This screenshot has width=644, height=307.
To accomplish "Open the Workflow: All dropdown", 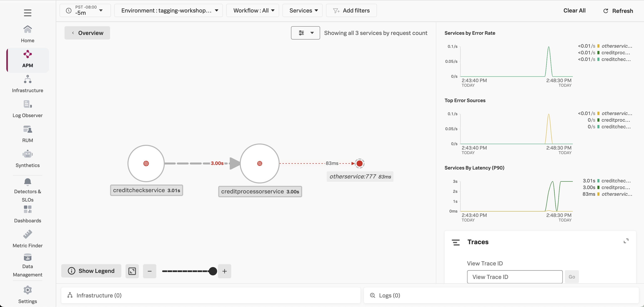I will [252, 10].
